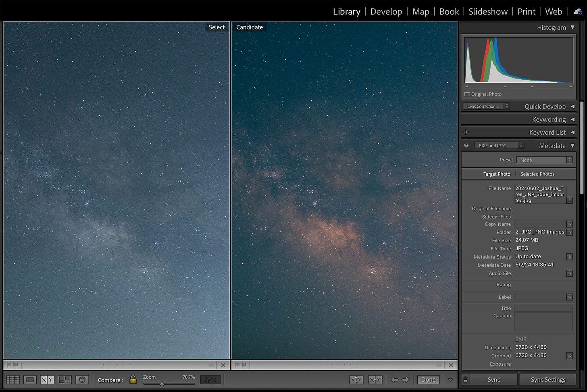Screen dimensions: 587x392
Task: Click the Sync Settings button
Action: [548, 379]
